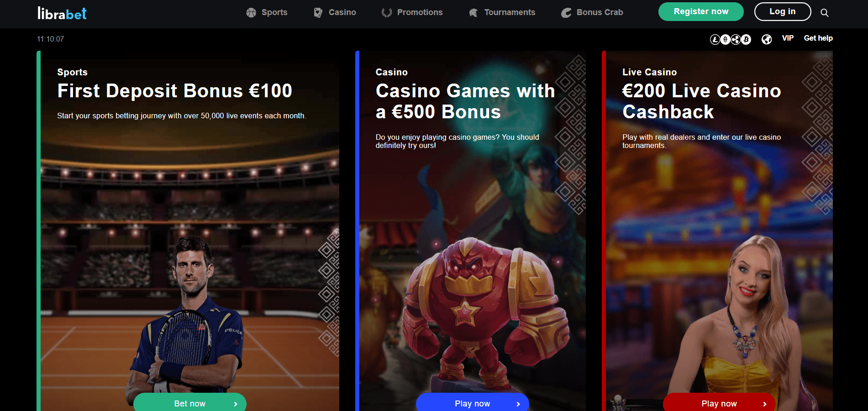Click the Ethereum crypto icon
Screen dimensions: 868x411
(x=725, y=40)
